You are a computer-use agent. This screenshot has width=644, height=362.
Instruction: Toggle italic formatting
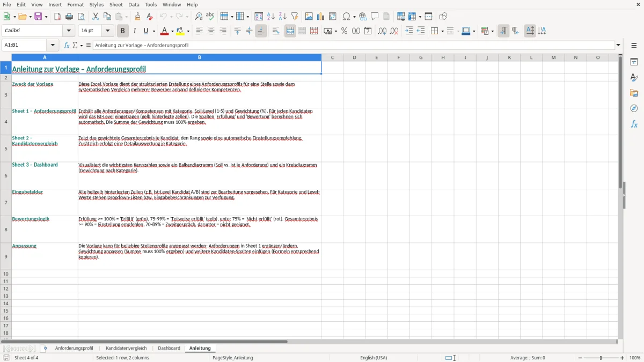pos(134,31)
